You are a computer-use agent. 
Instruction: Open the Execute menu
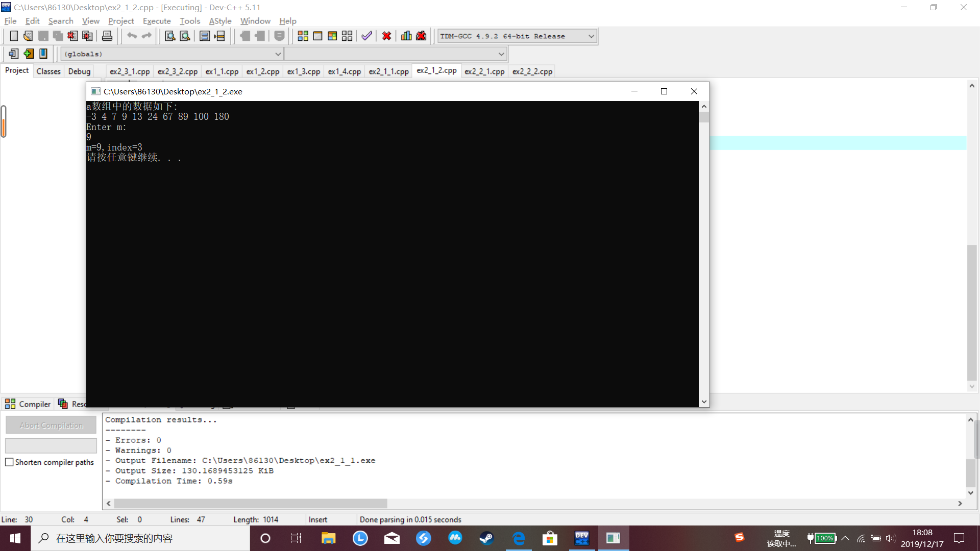[x=156, y=21]
